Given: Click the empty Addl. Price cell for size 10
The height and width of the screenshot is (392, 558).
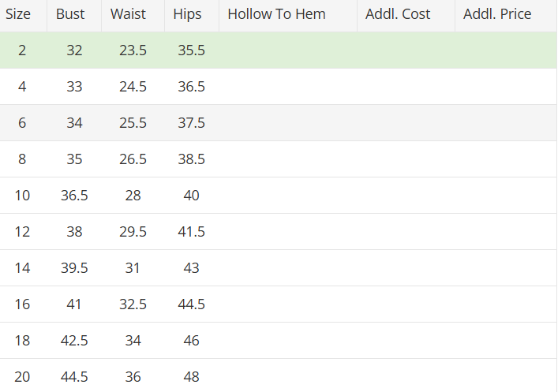Looking at the screenshot, I should [505, 196].
